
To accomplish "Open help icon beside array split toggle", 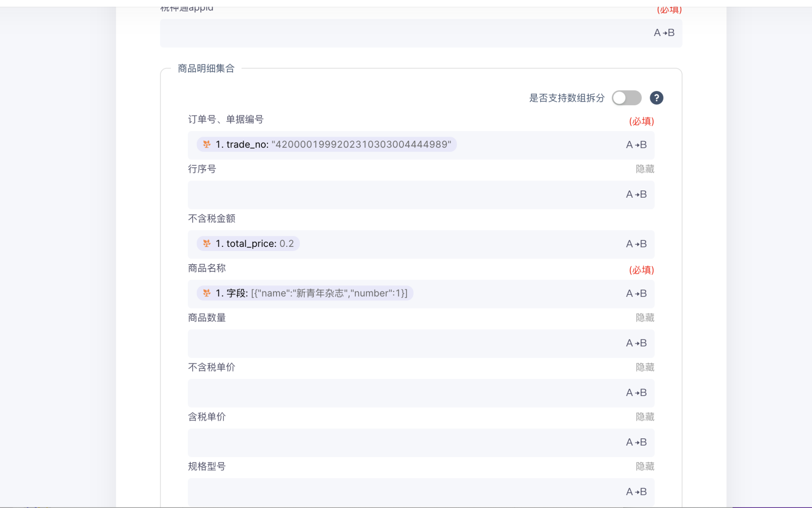I will coord(656,98).
